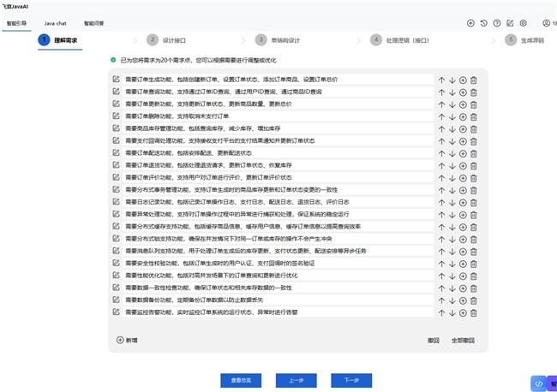Go to step 4 处理逻辑(接口)
557x392 pixels.
399,40
